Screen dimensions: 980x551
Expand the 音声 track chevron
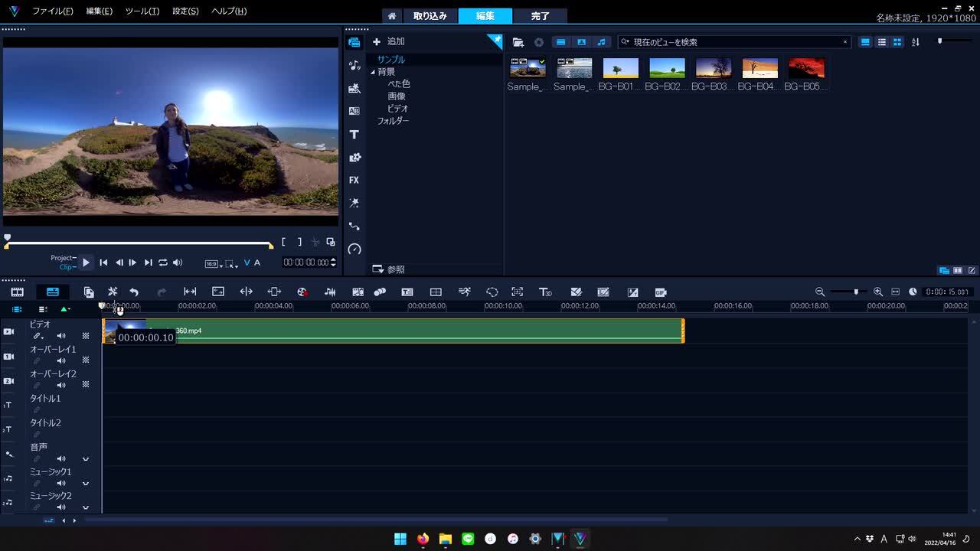click(x=86, y=459)
